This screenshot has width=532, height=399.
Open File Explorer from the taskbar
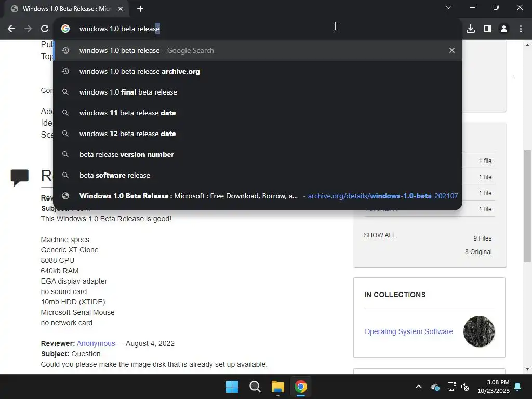(278, 387)
